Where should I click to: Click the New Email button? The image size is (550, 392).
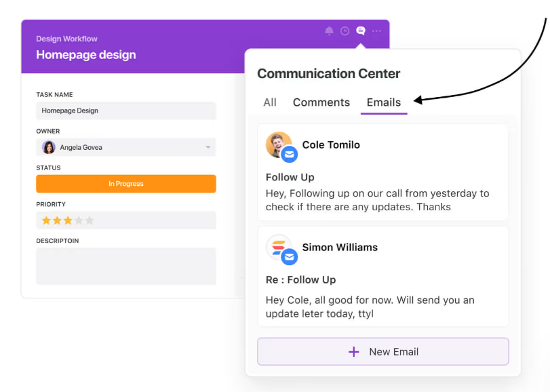click(383, 352)
